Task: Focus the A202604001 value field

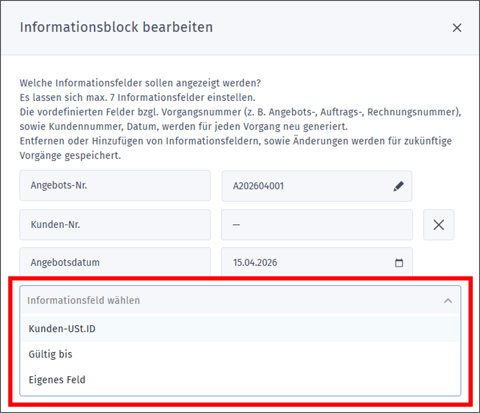Action: [317, 186]
